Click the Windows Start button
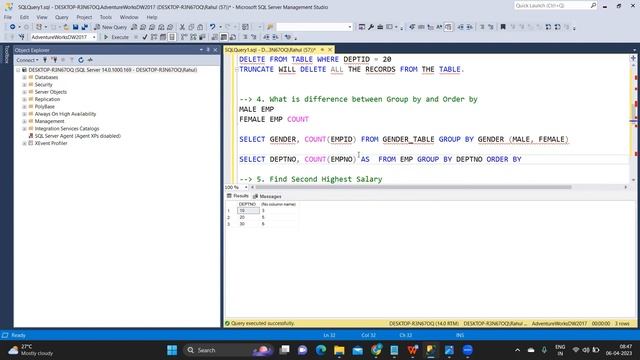 click(x=172, y=350)
